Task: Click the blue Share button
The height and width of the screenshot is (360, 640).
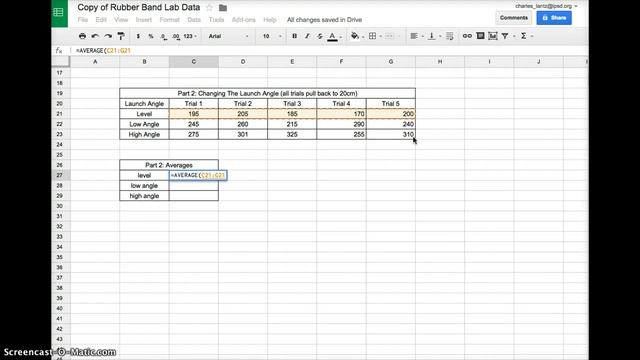Action: [554, 18]
